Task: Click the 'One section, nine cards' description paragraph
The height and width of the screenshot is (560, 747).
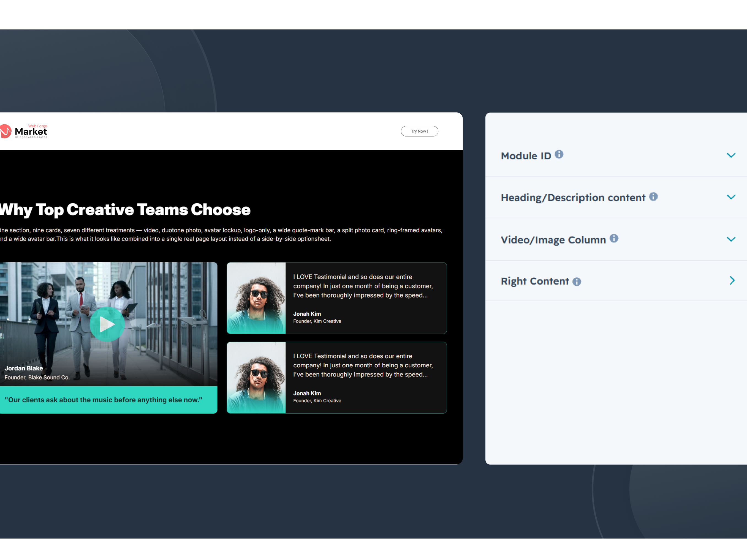Action: (x=221, y=235)
